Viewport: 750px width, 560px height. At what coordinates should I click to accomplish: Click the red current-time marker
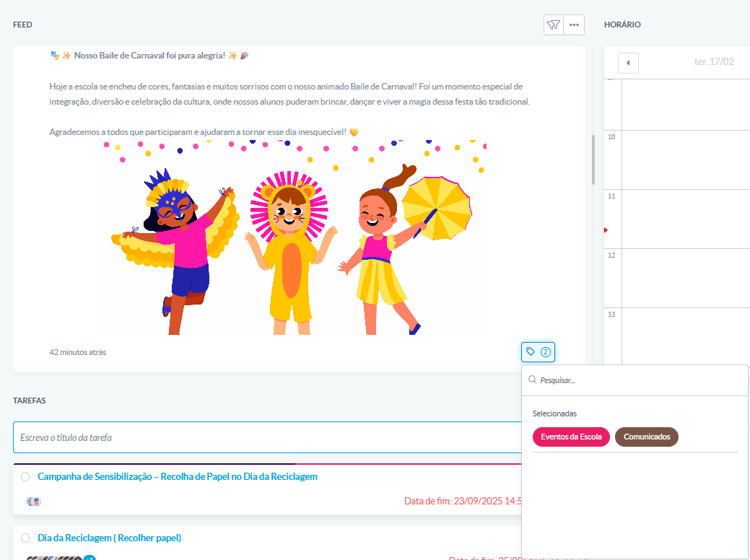coord(606,230)
